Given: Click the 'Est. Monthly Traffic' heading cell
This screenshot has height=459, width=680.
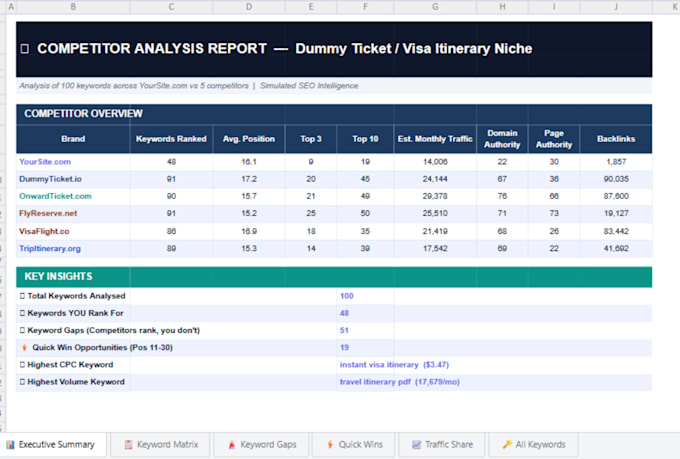Looking at the screenshot, I should [x=435, y=139].
